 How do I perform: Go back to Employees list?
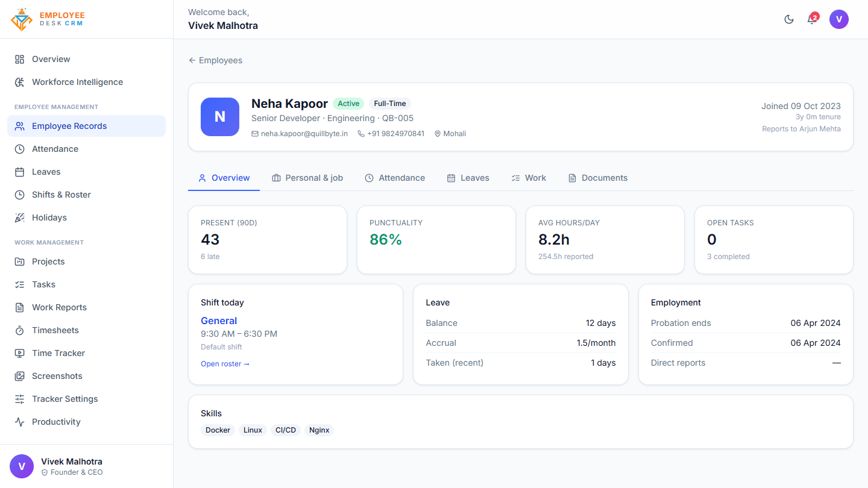click(215, 60)
